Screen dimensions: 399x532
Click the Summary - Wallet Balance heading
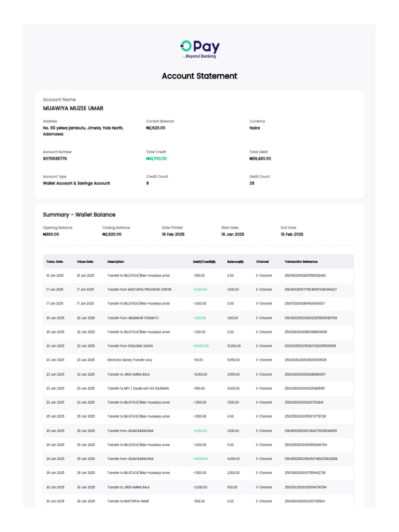click(x=79, y=215)
